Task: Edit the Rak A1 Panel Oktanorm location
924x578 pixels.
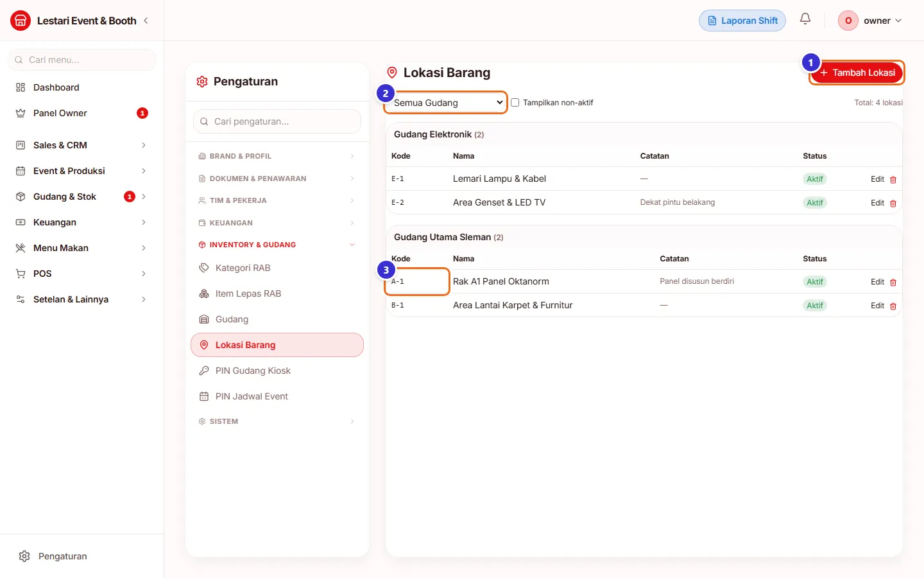Action: point(877,282)
